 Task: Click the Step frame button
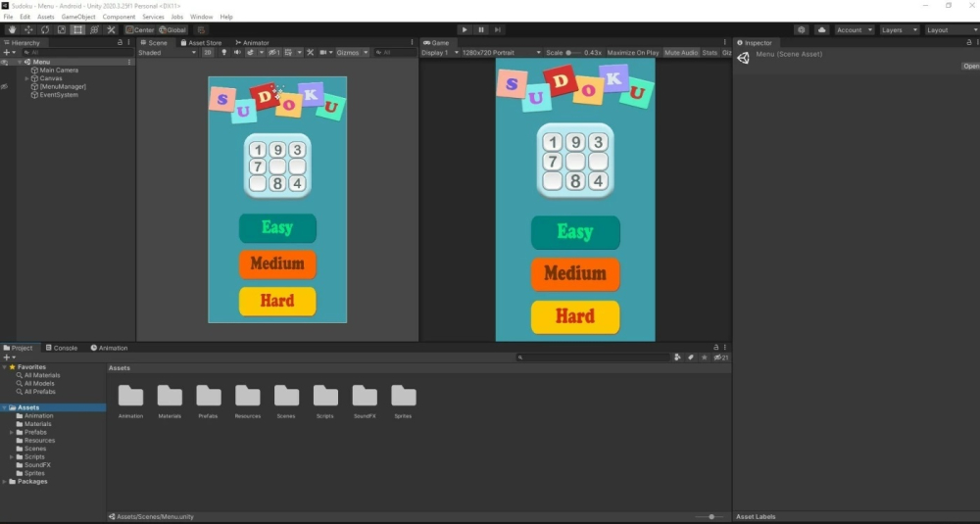(x=498, y=29)
